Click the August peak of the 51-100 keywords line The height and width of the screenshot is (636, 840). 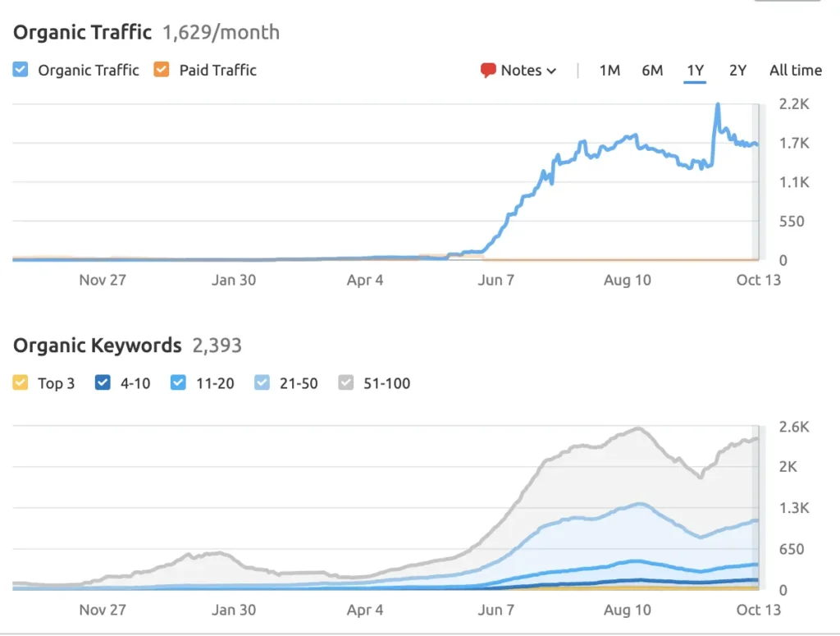click(x=637, y=428)
